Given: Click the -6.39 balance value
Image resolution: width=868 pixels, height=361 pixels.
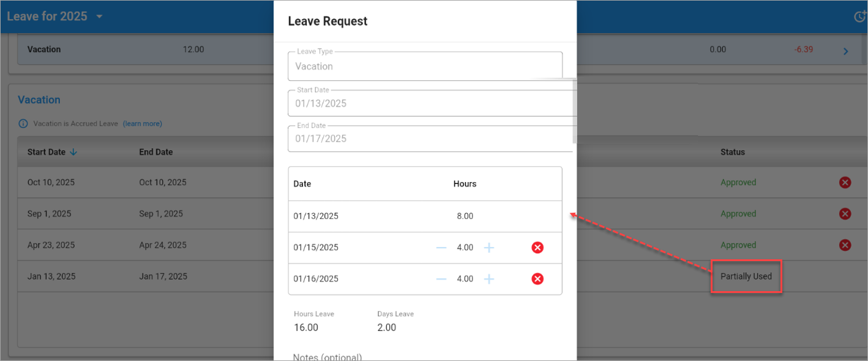Looking at the screenshot, I should pos(804,49).
